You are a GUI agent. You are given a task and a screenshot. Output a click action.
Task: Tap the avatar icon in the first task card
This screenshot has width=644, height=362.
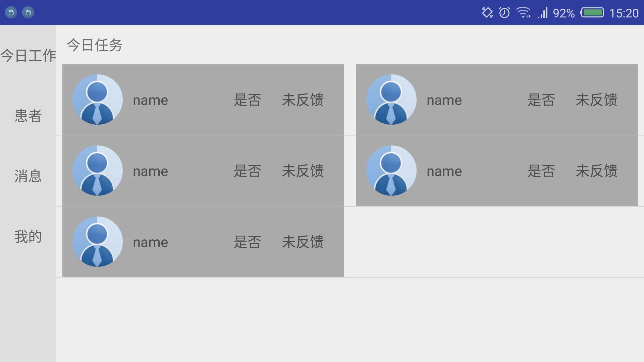coord(97,99)
